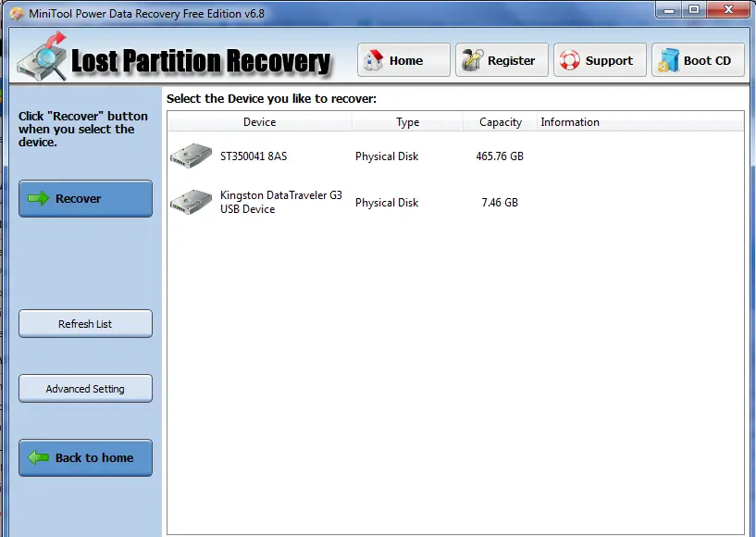Select the ST350041 8AS disk icon
The width and height of the screenshot is (756, 537).
191,156
